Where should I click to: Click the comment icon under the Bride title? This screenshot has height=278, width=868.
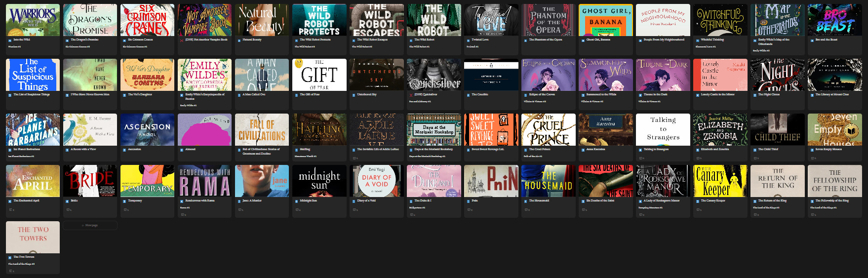click(69, 210)
